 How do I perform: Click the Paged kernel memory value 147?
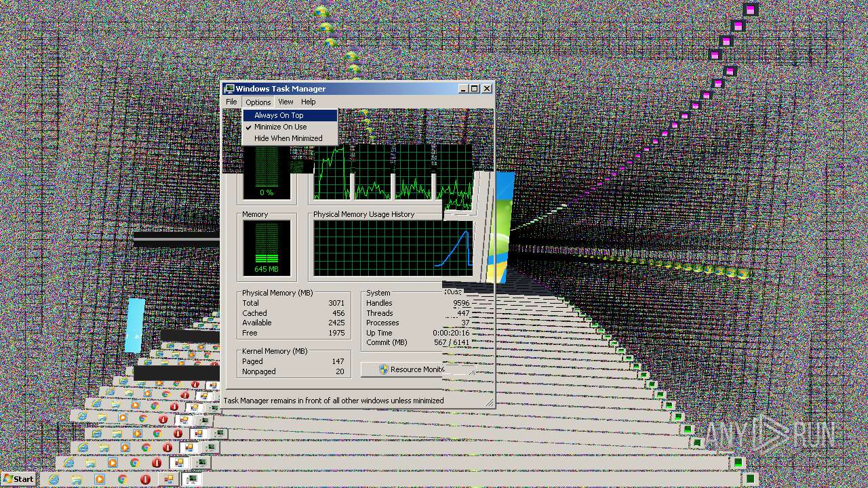click(x=338, y=361)
